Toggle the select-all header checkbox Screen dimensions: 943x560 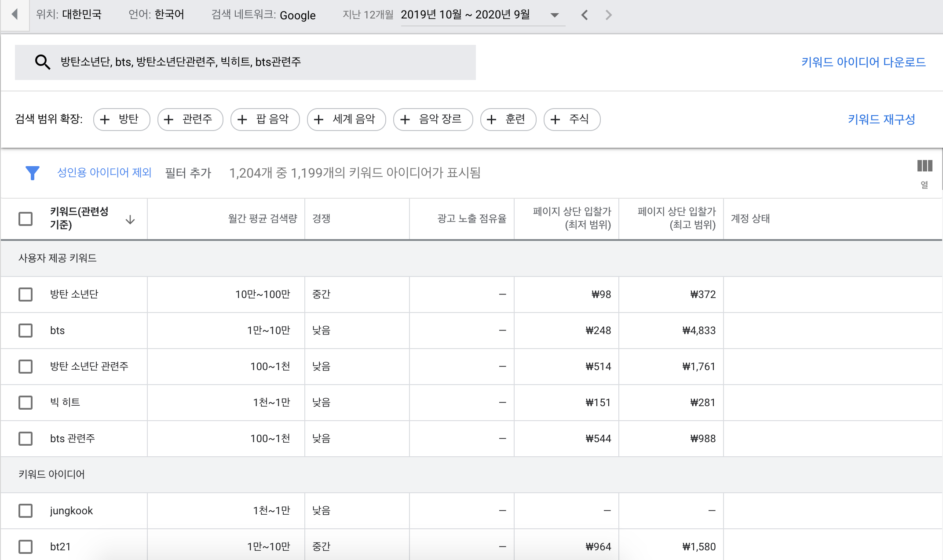pos(26,218)
